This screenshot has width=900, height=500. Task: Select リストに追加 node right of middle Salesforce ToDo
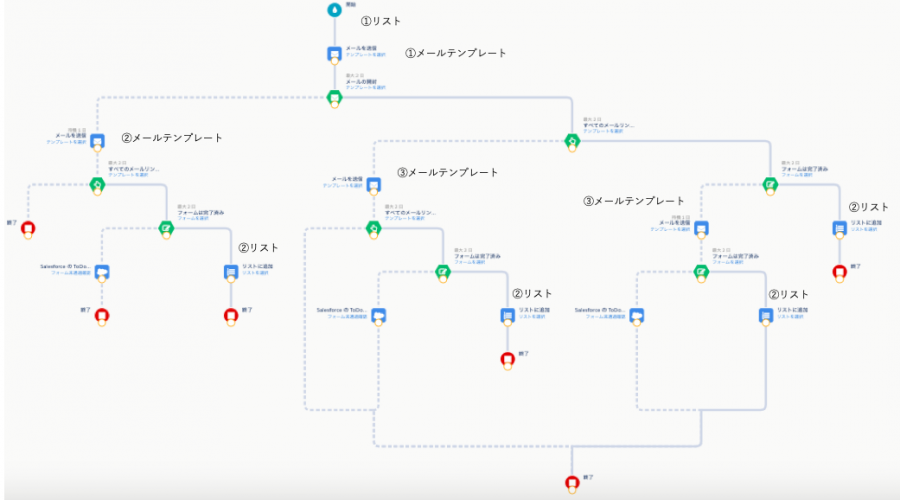[x=507, y=315]
